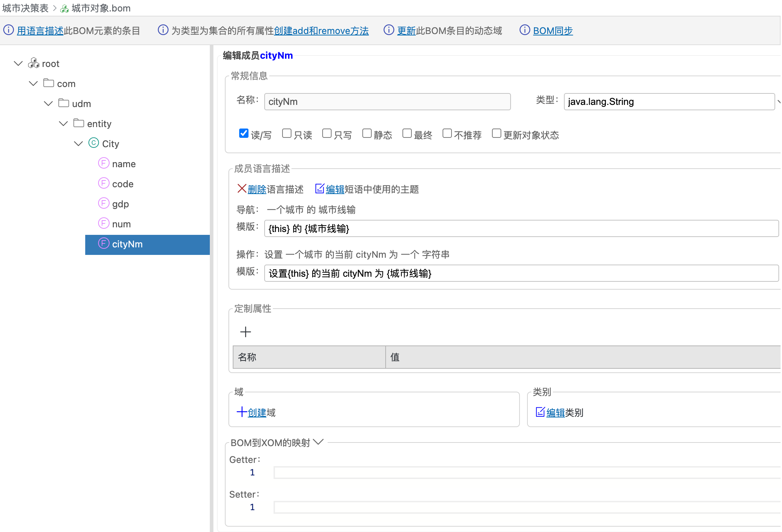Click the City class icon in tree
Screen dimensions: 782x532
93,143
